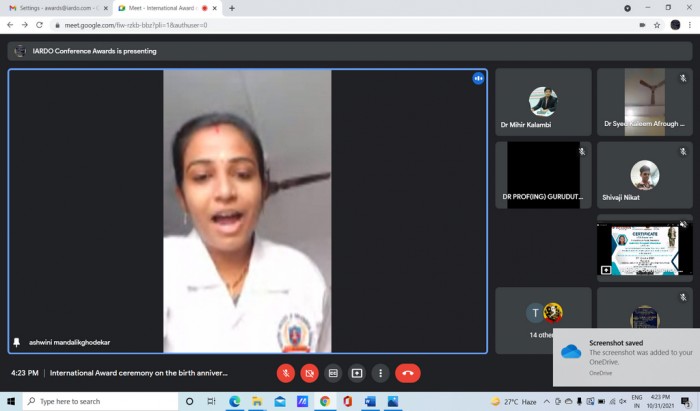Expand the 14 others participant tile
Image resolution: width=700 pixels, height=411 pixels.
click(543, 320)
